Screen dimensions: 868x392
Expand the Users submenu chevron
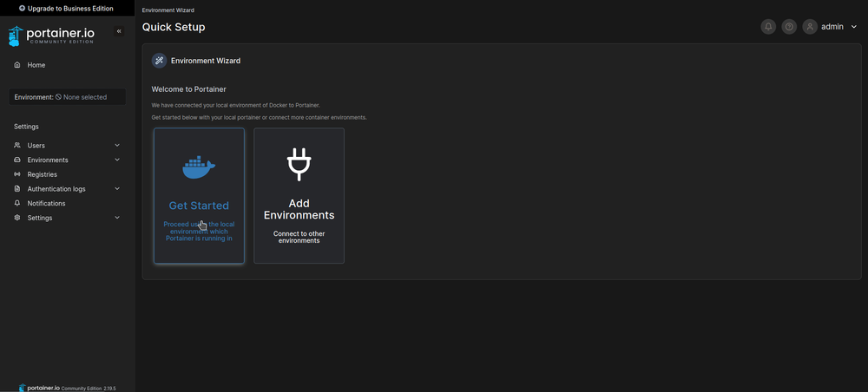pos(117,146)
